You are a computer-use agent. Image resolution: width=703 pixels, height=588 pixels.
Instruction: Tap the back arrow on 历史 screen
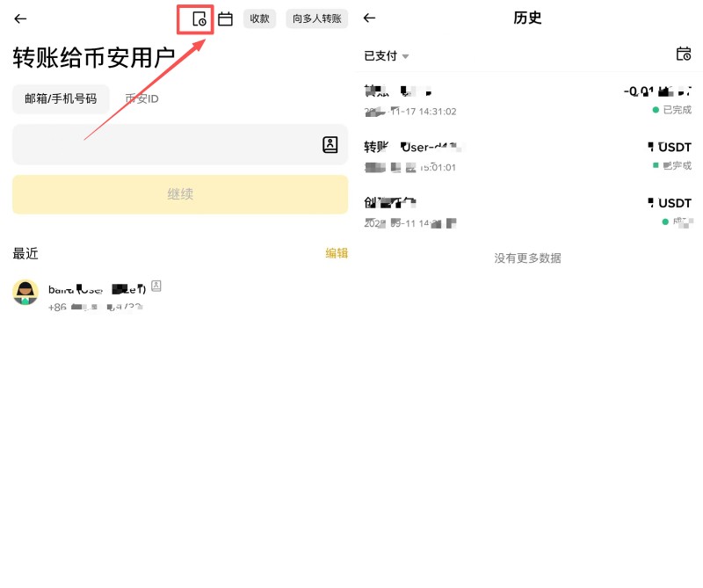pos(368,18)
